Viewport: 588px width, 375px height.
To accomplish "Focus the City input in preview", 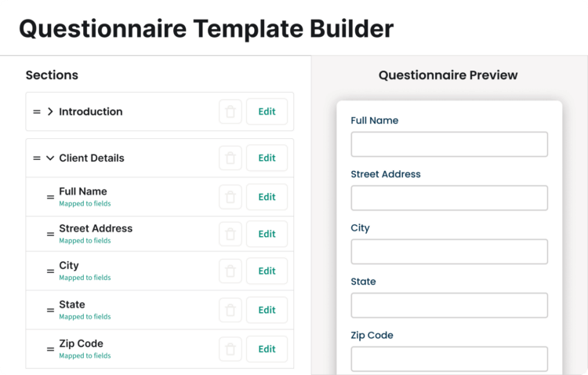I will click(x=448, y=252).
